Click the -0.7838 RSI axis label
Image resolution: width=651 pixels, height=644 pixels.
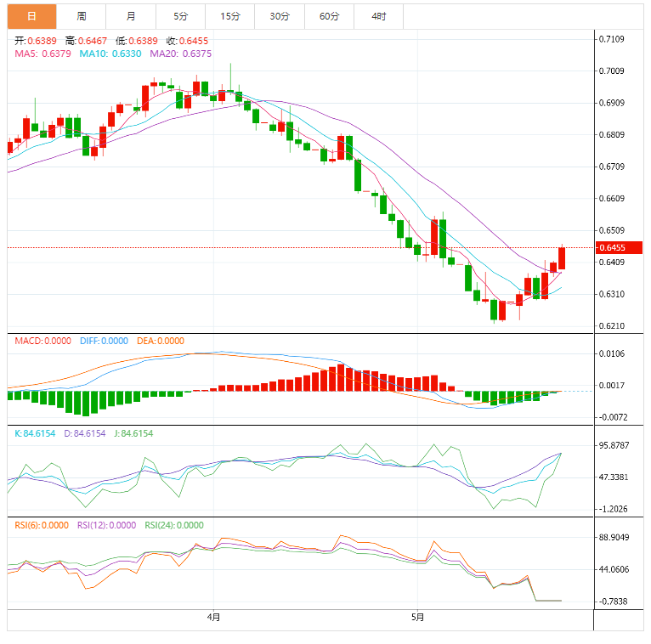coord(613,602)
